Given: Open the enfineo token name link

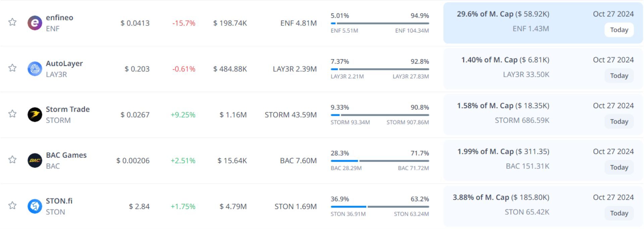Looking at the screenshot, I should click(x=59, y=18).
